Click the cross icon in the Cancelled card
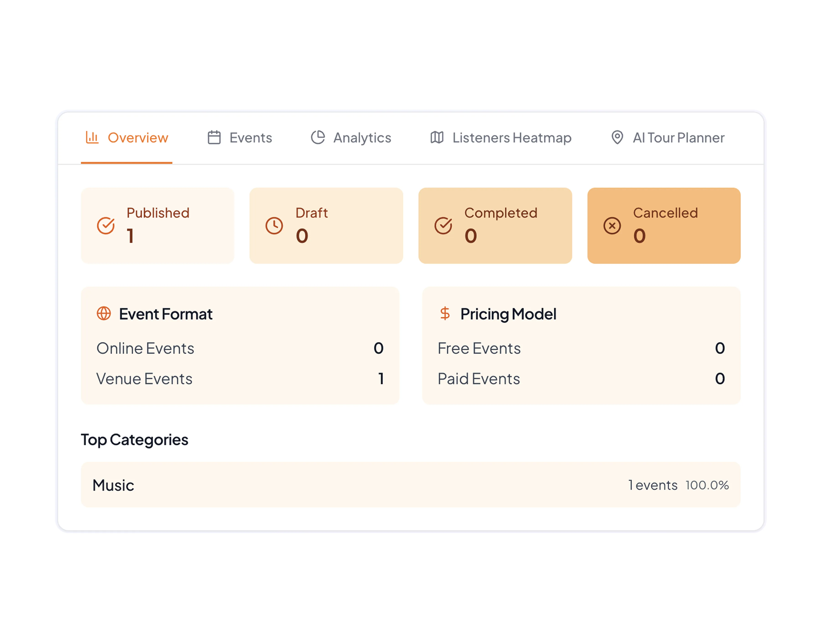This screenshot has width=840, height=643. [612, 226]
